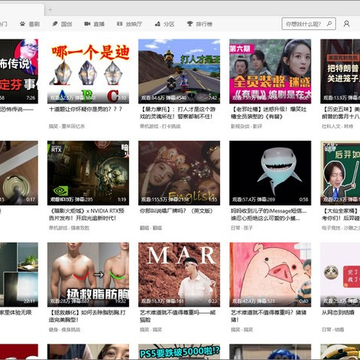Image resolution: width=360 pixels, height=360 pixels.
Task: Open the pink pig drawing video thumbnail
Action: pos(270,275)
